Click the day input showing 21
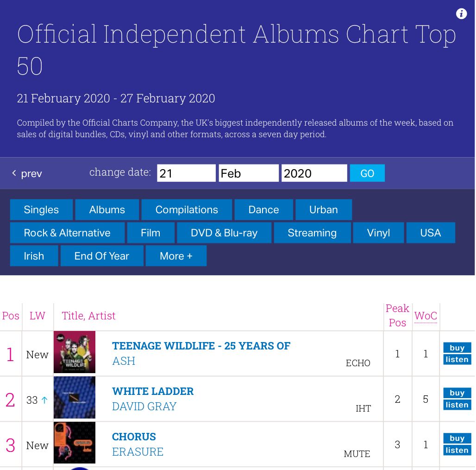The image size is (476, 470). pyautogui.click(x=186, y=173)
